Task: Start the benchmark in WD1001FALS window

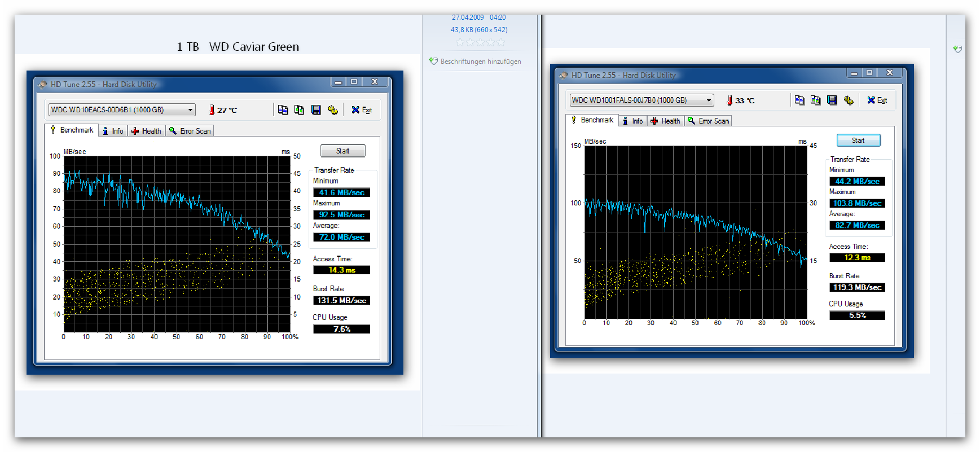Action: click(858, 141)
